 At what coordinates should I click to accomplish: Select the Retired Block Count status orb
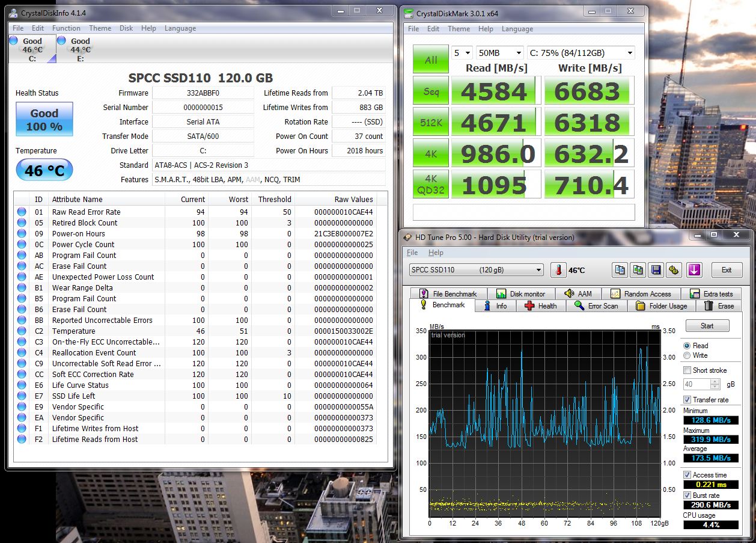click(x=22, y=222)
